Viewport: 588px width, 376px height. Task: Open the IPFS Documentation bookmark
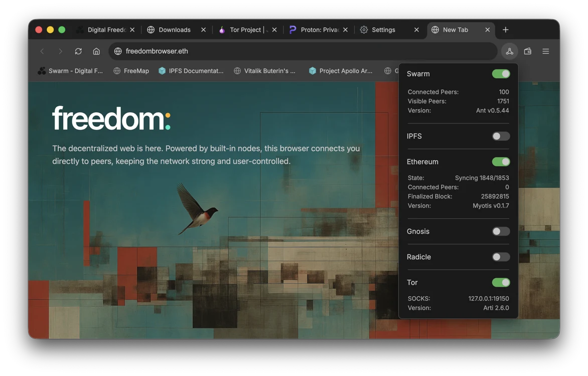click(x=191, y=71)
